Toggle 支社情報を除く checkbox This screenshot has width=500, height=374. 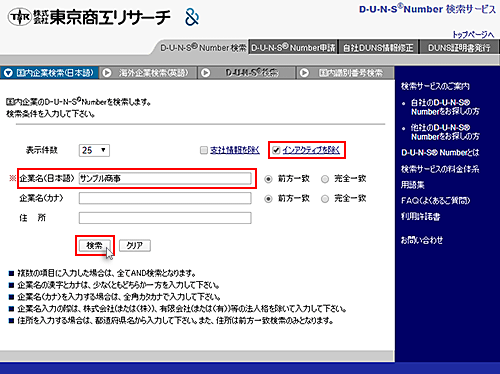(204, 150)
